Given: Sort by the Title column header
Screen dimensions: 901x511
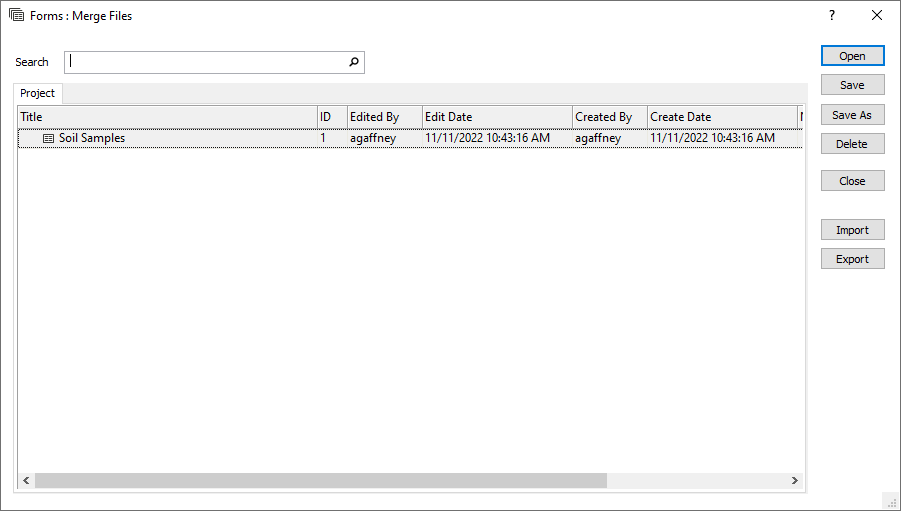Looking at the screenshot, I should 167,117.
